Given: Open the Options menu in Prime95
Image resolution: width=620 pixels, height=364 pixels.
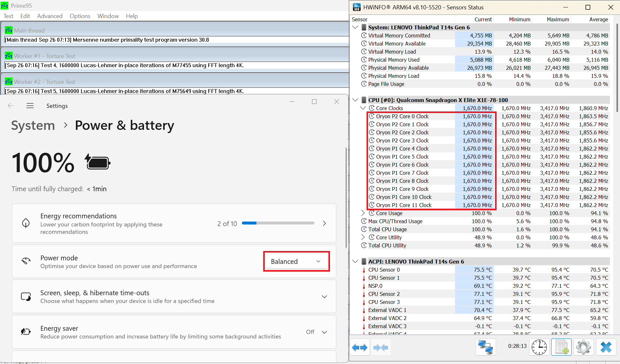Looking at the screenshot, I should 80,16.
